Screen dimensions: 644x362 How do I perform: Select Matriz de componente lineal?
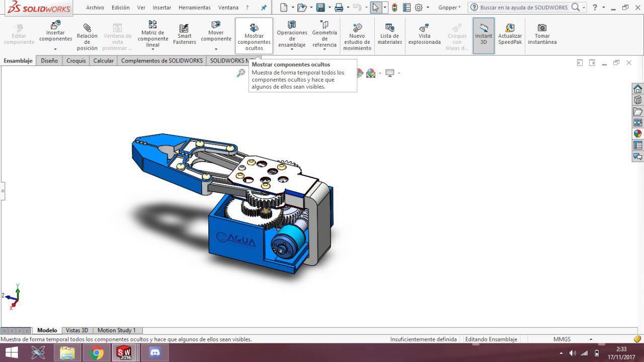click(x=152, y=33)
